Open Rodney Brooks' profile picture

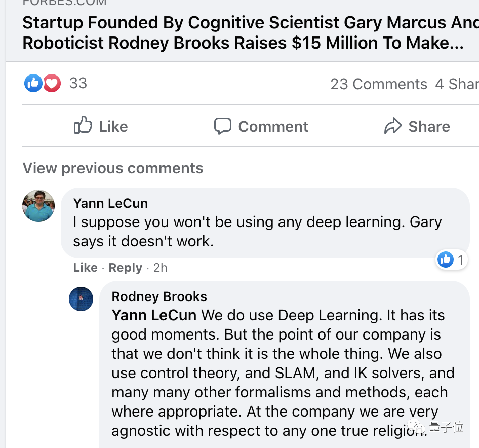(81, 299)
